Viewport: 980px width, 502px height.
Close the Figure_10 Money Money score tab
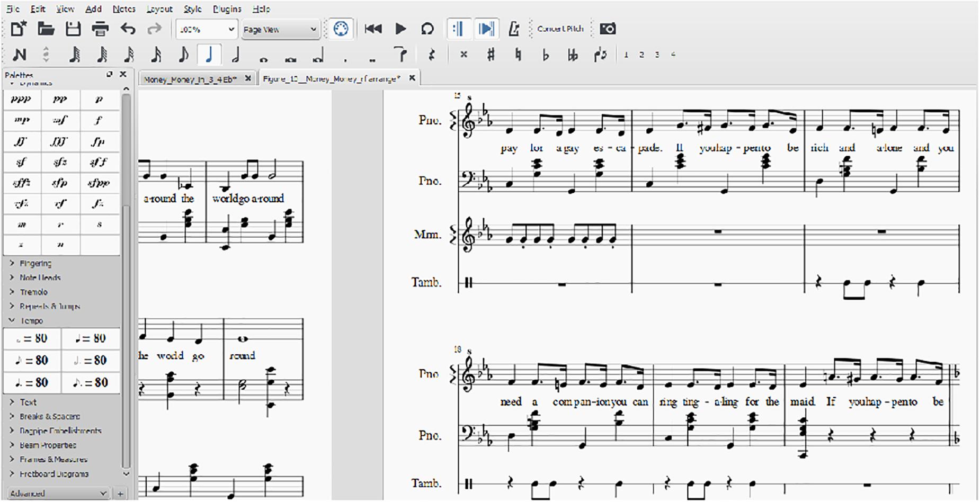pos(412,78)
